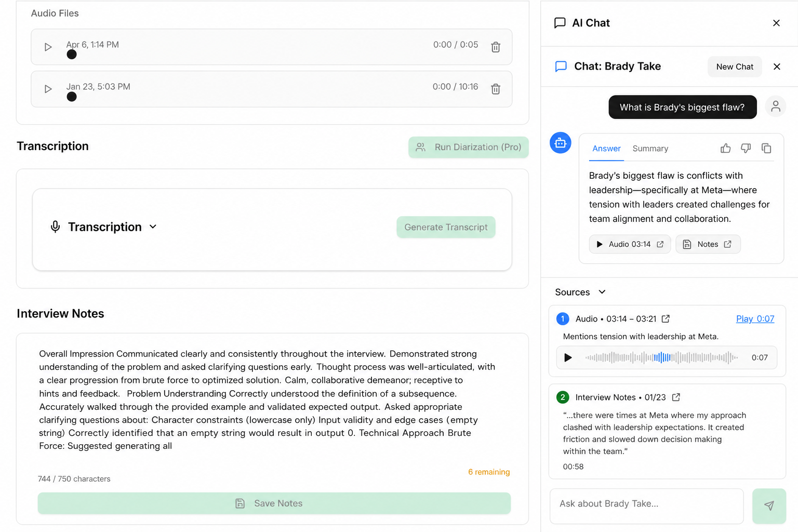This screenshot has width=798, height=532.
Task: Close the Brady Take chat
Action: [777, 66]
